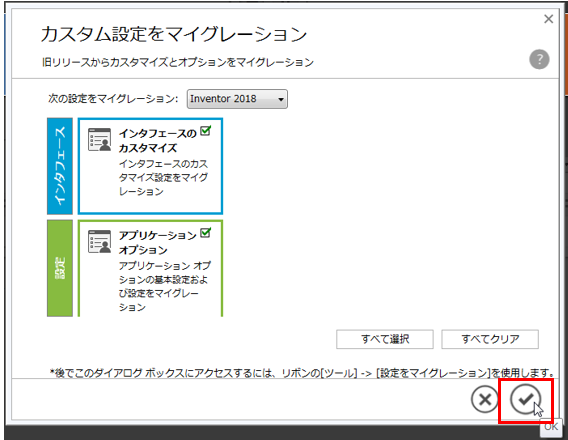Open the Inventor 2018 version dropdown
Image resolution: width=568 pixels, height=440 pixels.
pos(237,99)
